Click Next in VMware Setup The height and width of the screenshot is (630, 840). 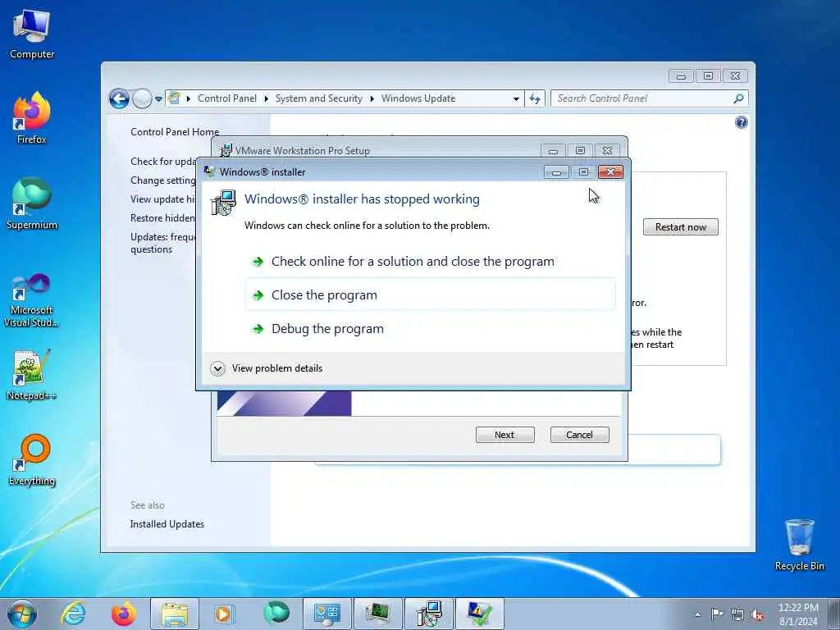(504, 435)
